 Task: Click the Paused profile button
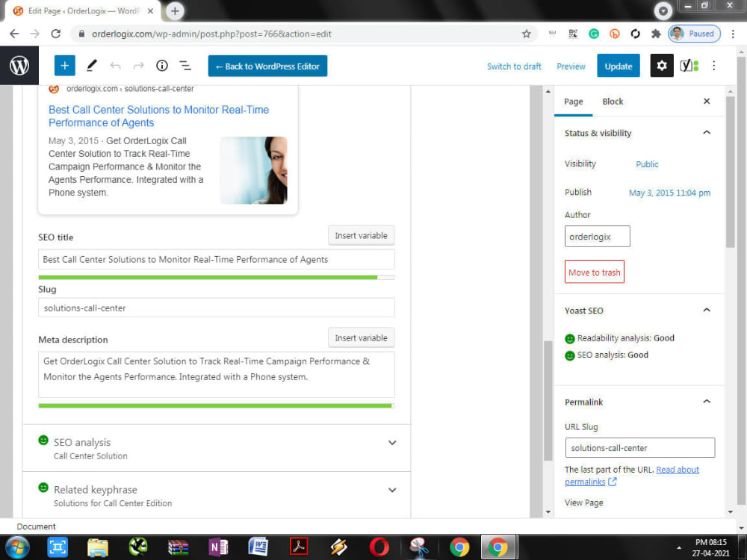[x=694, y=34]
